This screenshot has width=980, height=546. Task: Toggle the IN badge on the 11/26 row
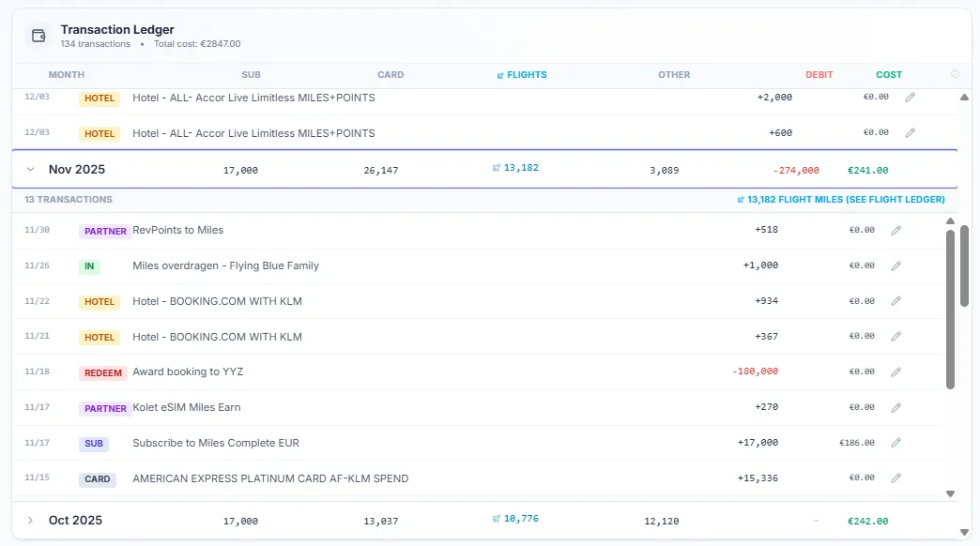89,265
